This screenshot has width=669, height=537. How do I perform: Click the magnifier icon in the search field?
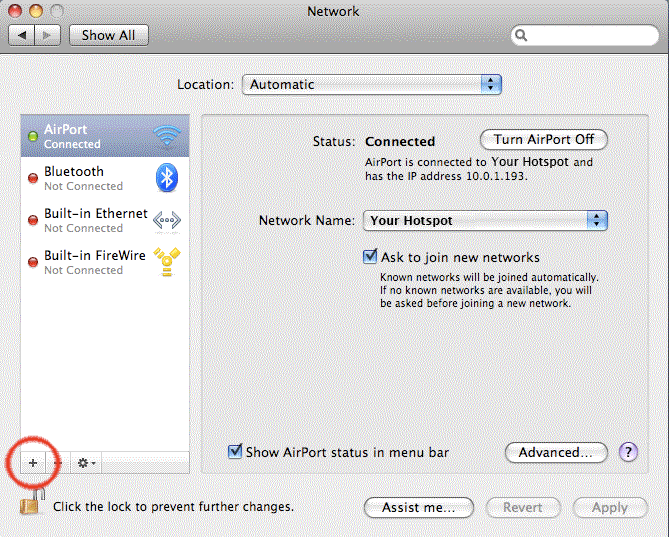[x=521, y=35]
